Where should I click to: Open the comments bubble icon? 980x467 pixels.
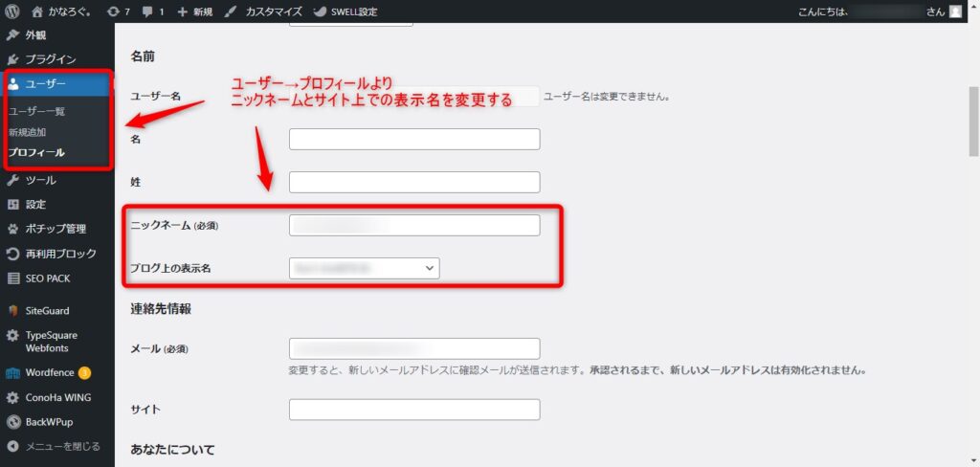(x=152, y=11)
